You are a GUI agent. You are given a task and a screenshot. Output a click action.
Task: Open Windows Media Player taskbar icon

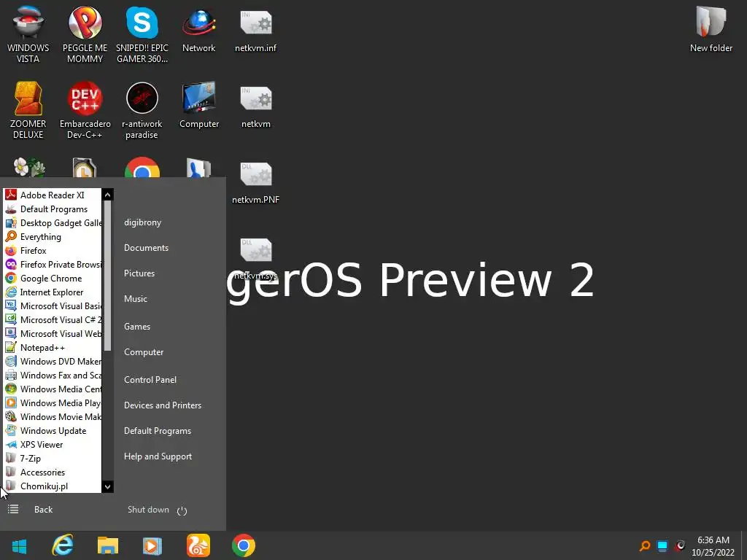pos(152,545)
